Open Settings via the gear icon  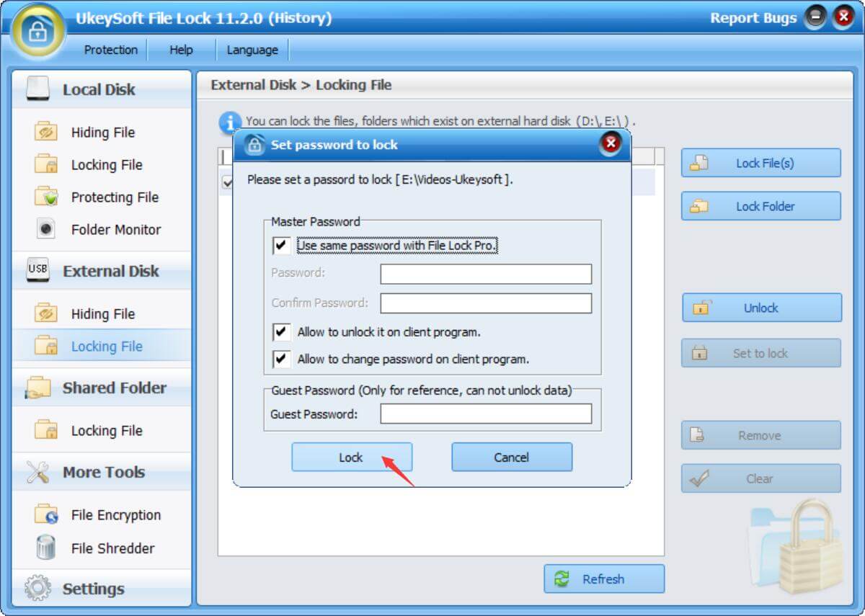[36, 588]
